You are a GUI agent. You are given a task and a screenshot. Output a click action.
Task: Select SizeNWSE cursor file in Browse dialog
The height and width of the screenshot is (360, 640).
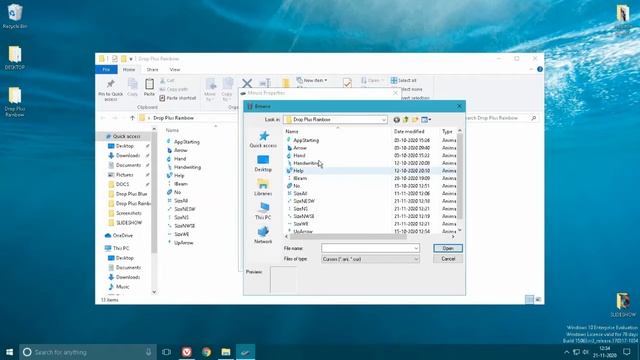coord(304,216)
